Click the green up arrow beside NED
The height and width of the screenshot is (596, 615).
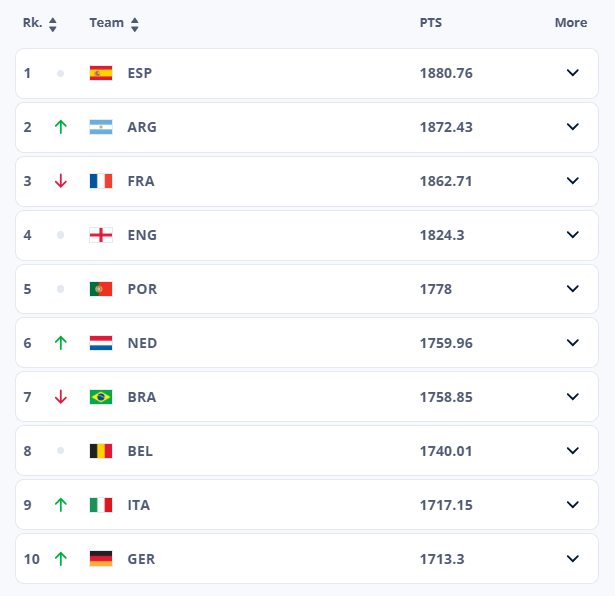[x=60, y=343]
